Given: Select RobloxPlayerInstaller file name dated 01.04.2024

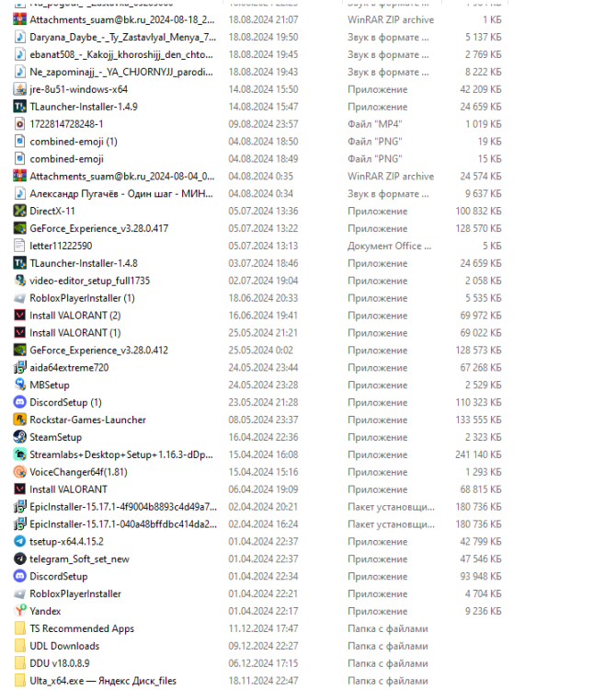Looking at the screenshot, I should 75,593.
